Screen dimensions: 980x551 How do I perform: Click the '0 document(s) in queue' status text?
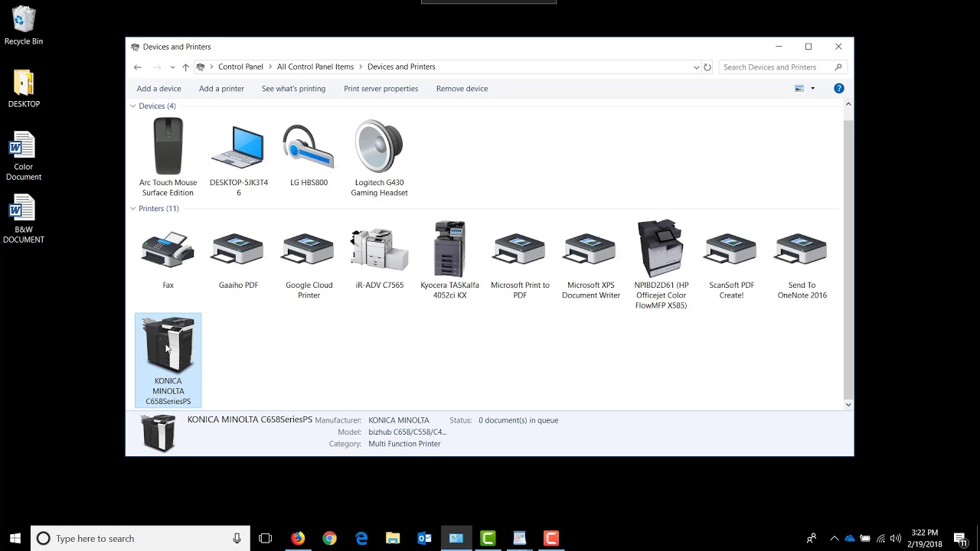tap(518, 420)
